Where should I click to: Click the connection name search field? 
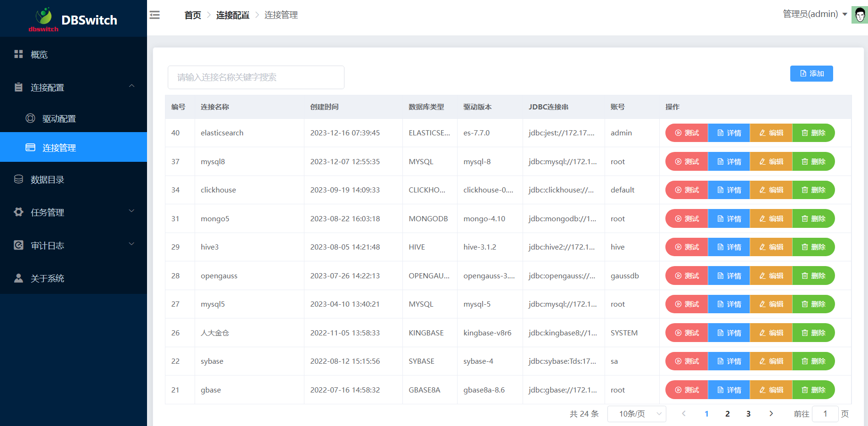(x=256, y=77)
